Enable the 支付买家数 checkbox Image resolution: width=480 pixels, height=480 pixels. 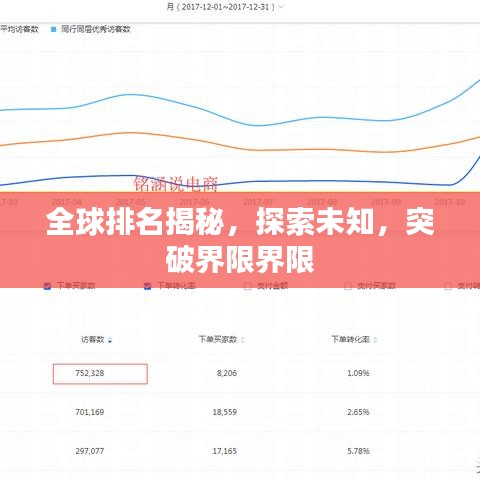pos(348,286)
